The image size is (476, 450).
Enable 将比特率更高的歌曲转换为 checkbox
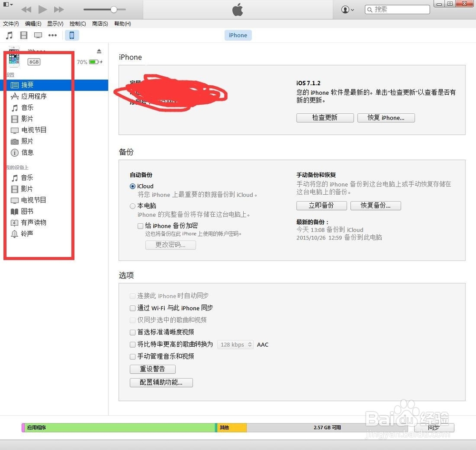tap(132, 344)
